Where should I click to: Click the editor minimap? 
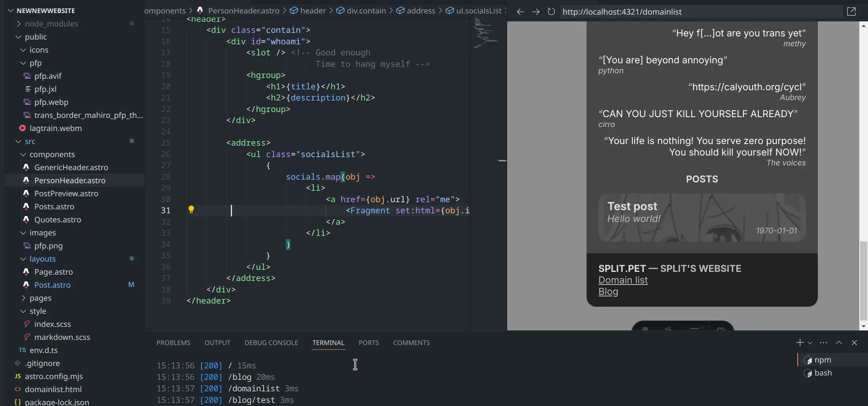(489, 174)
